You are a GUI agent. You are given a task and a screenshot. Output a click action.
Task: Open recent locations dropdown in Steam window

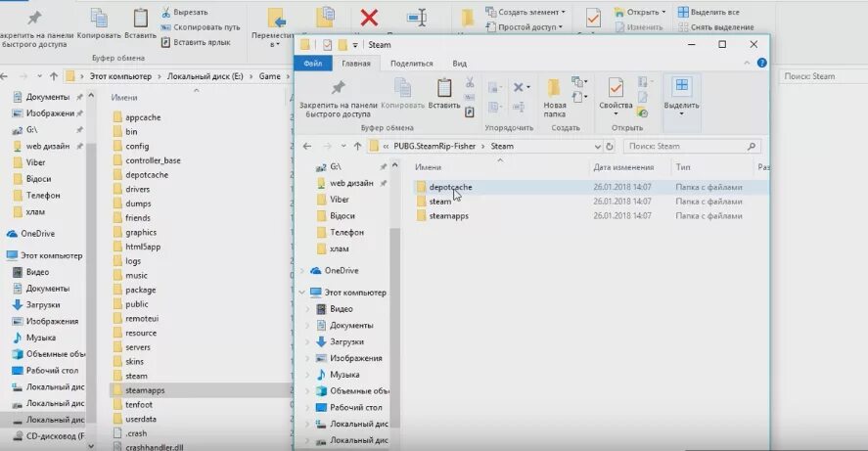(x=343, y=146)
